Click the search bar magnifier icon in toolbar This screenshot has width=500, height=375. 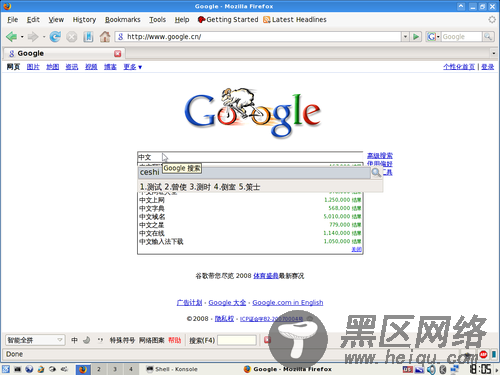coord(488,37)
